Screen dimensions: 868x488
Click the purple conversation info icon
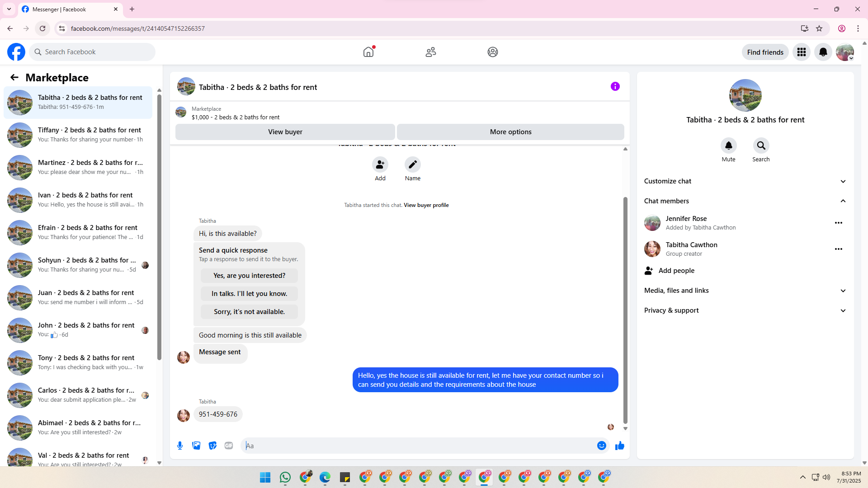tap(615, 86)
